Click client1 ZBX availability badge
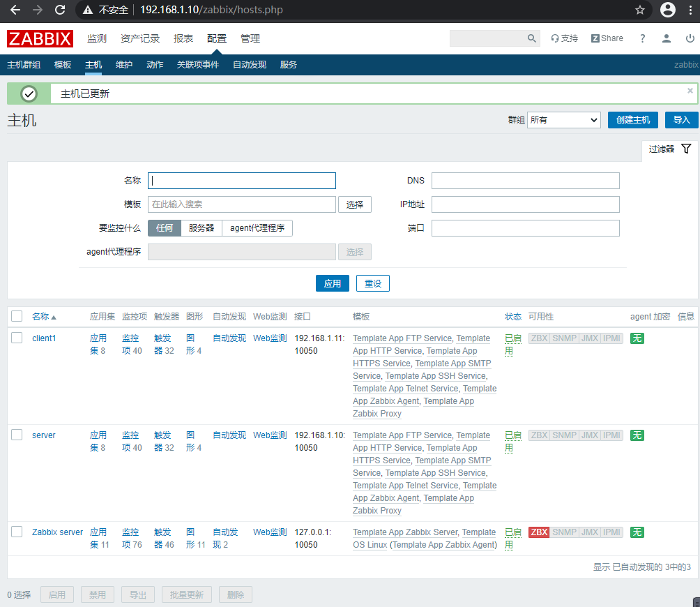The width and height of the screenshot is (700, 607). point(539,338)
